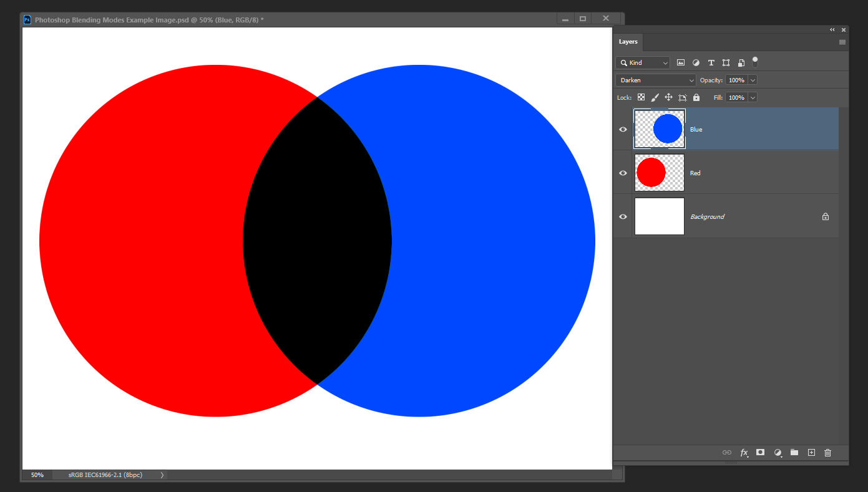The height and width of the screenshot is (492, 868).
Task: Add a new layer mask
Action: click(760, 453)
